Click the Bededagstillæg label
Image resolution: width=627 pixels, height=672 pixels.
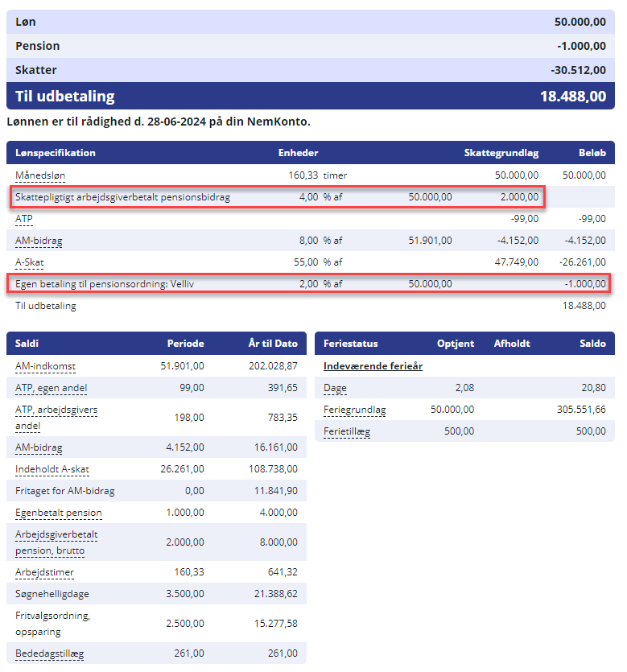(49, 653)
